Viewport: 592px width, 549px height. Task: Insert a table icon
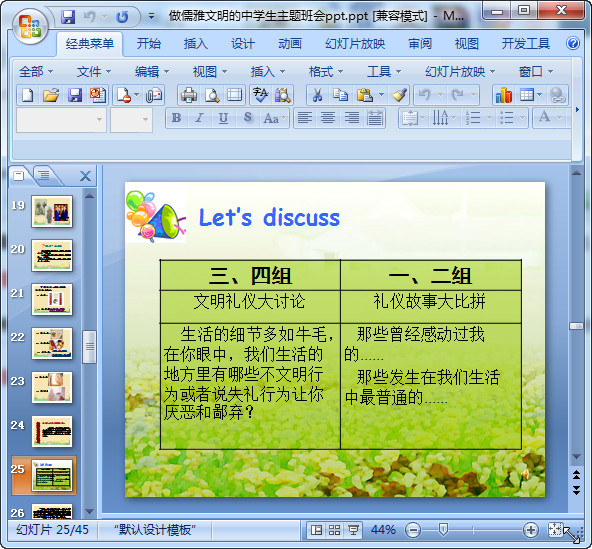(x=527, y=95)
